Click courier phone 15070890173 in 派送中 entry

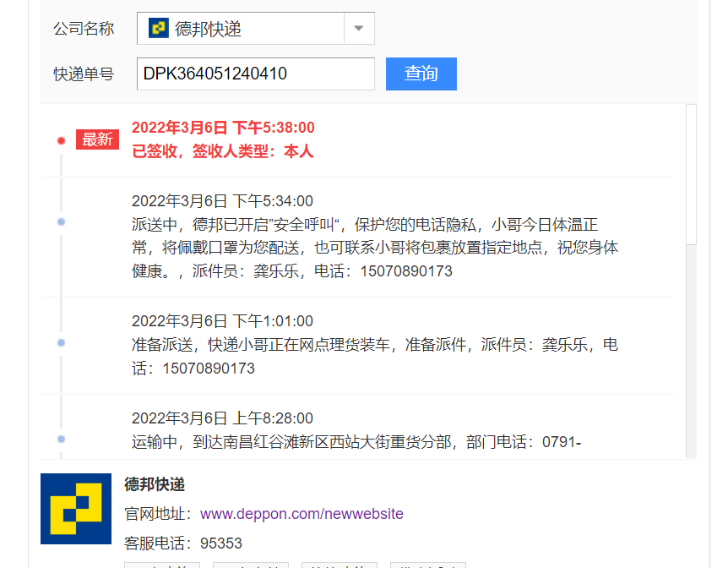406,271
